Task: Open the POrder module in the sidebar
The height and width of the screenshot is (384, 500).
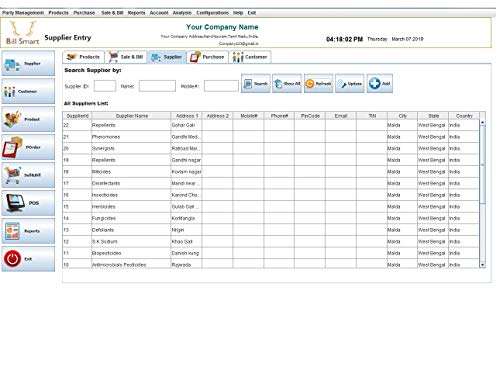Action: tap(28, 147)
